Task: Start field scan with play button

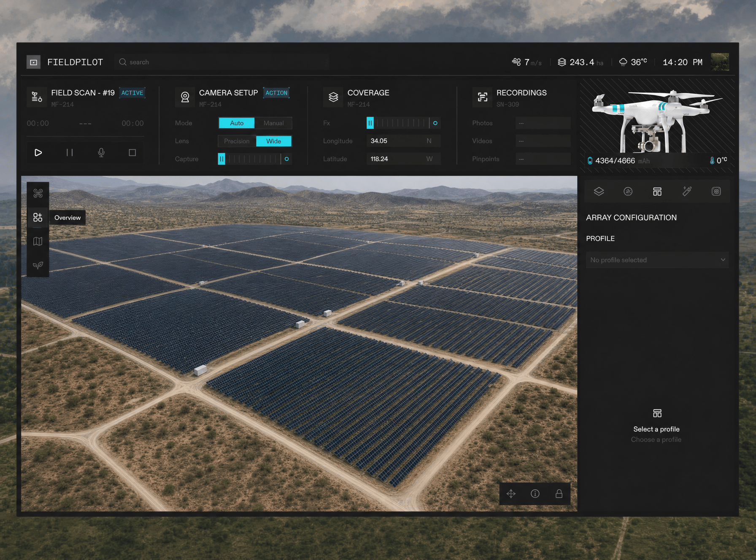Action: point(38,153)
